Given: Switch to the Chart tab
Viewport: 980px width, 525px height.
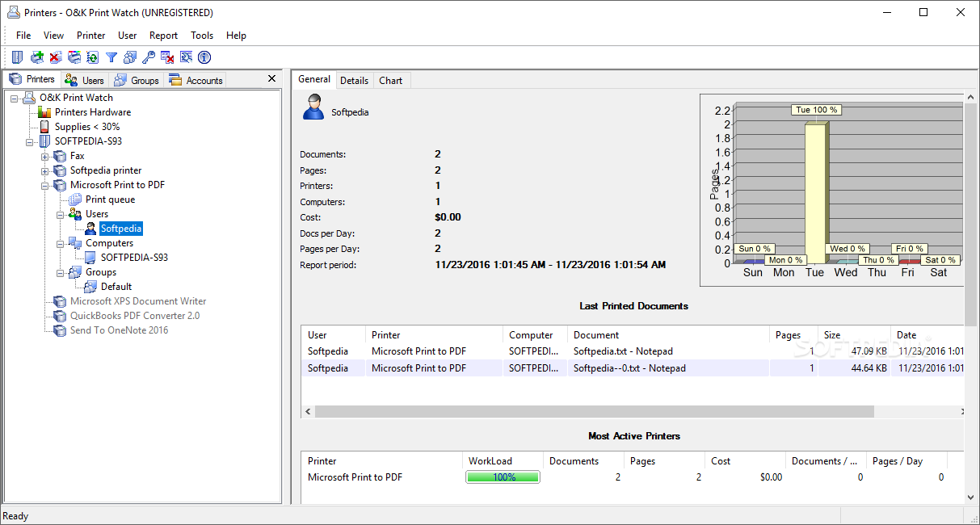Looking at the screenshot, I should click(x=391, y=81).
